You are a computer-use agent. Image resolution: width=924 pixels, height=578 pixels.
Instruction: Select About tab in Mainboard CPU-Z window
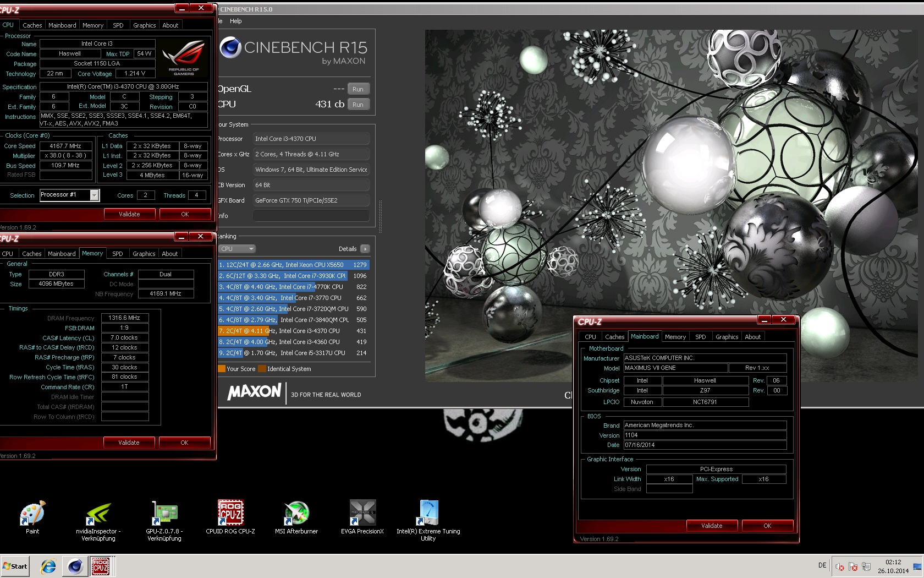coord(752,337)
